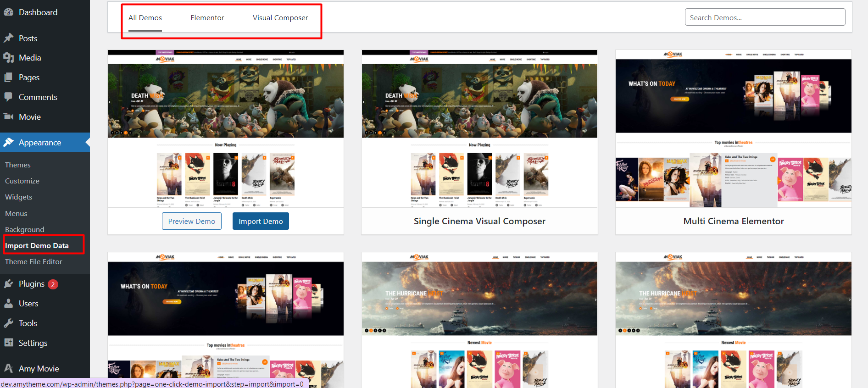Open second-row What's On Today demo thumbnail

226,320
